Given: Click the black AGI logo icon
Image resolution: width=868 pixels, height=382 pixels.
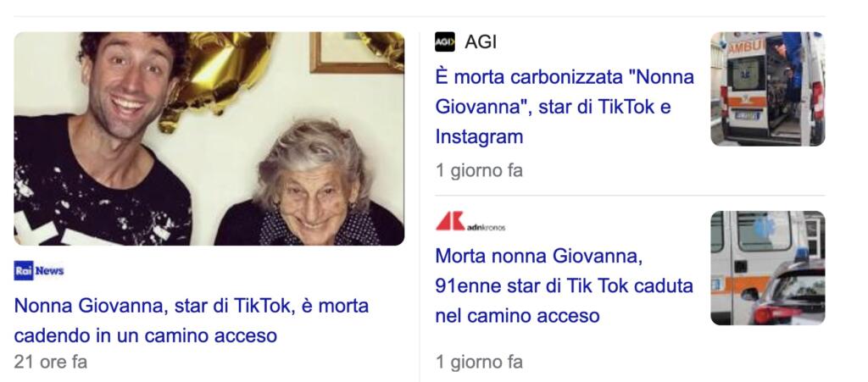Looking at the screenshot, I should 444,42.
